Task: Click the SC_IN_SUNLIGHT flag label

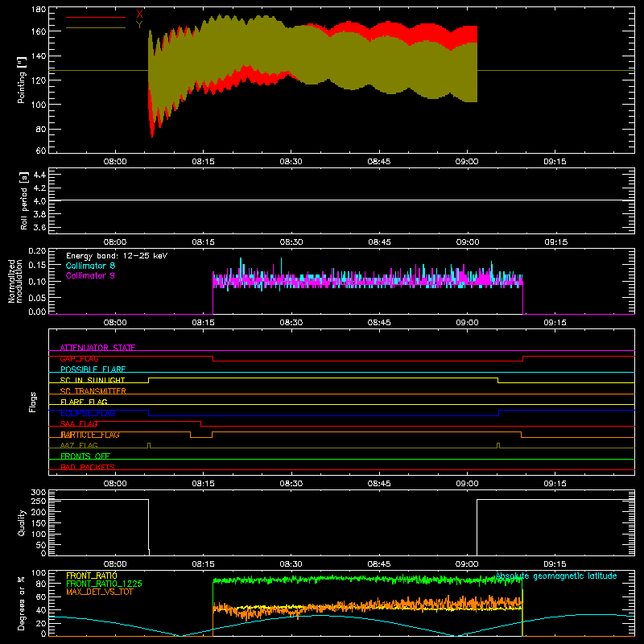Action: click(x=93, y=380)
